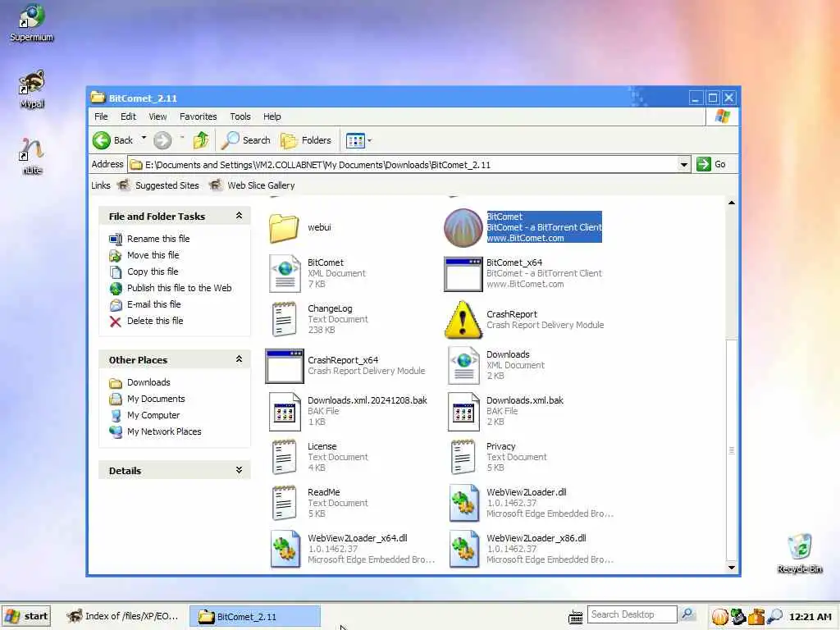840x630 pixels.
Task: Collapse the Other Places panel
Action: click(239, 359)
